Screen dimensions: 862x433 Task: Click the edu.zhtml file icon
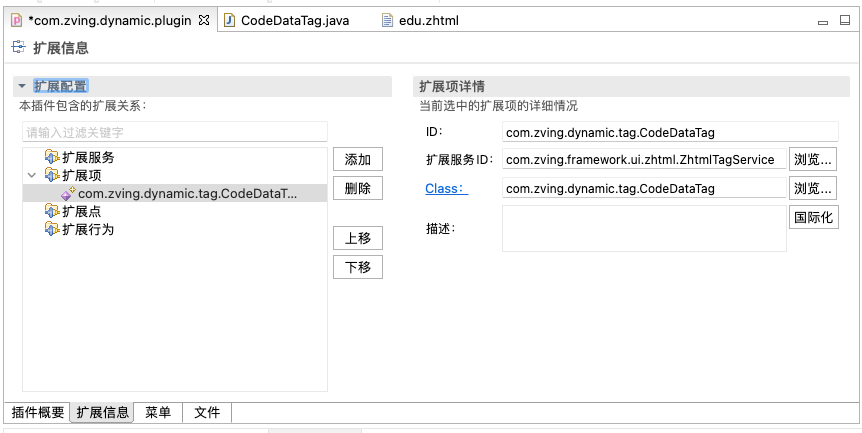(388, 20)
